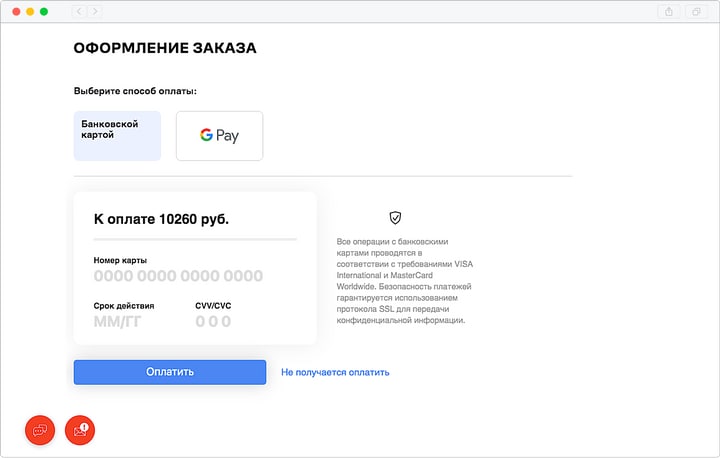This screenshot has height=458, width=720.
Task: Click the security shield checkmark icon
Action: (x=395, y=217)
